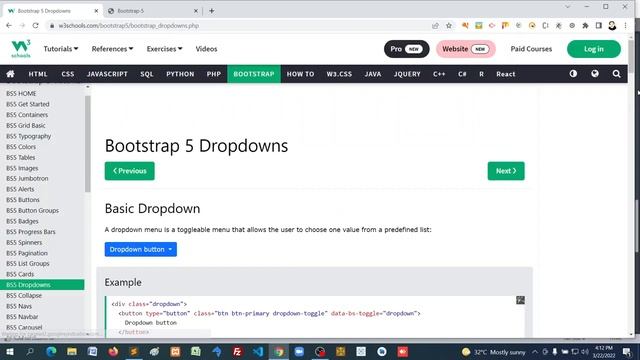Open the search magnifier in the navbar
640x360 pixels.
616,74
